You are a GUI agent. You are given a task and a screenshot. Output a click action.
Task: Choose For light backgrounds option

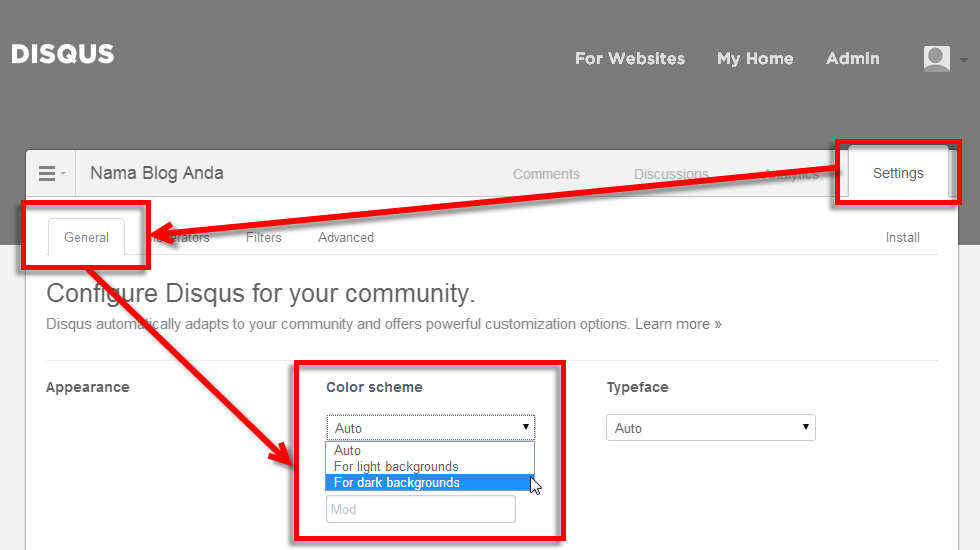coord(430,466)
